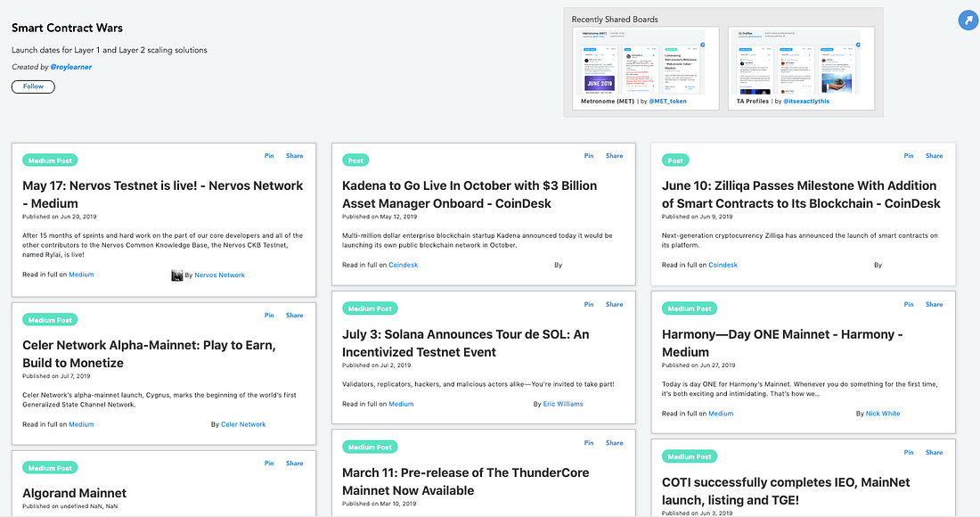The width and height of the screenshot is (980, 517).
Task: Open the @roylearner creator profile
Action: click(x=70, y=67)
